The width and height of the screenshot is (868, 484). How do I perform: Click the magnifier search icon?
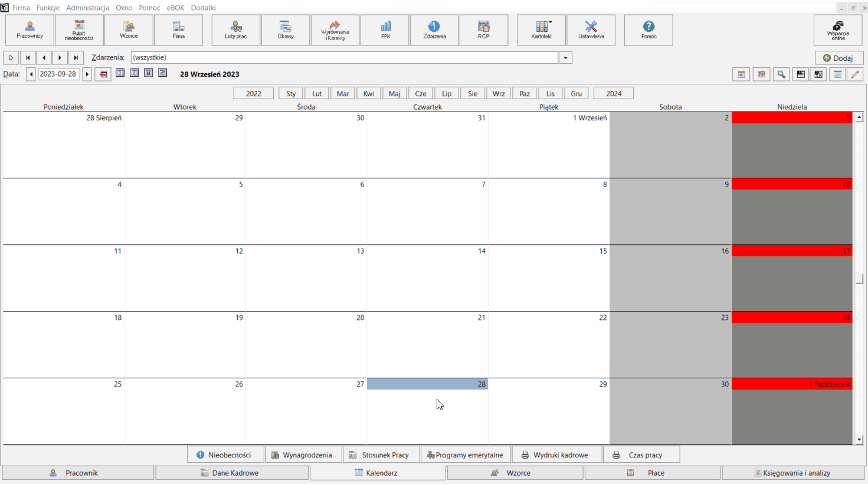coord(781,74)
